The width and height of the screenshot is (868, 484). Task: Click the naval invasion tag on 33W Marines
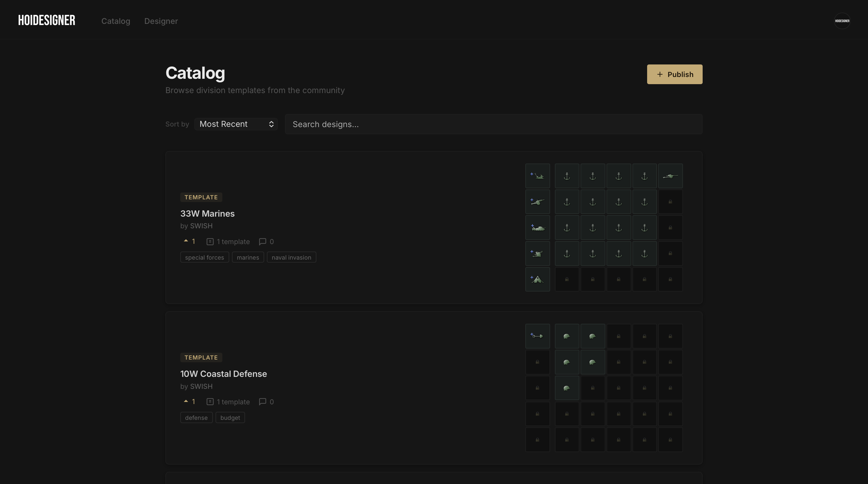(x=291, y=257)
